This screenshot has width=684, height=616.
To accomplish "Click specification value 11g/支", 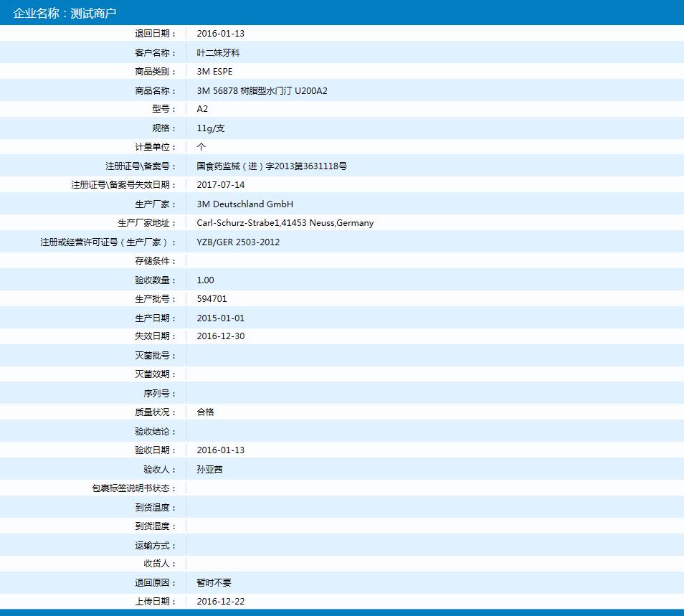I will [211, 128].
